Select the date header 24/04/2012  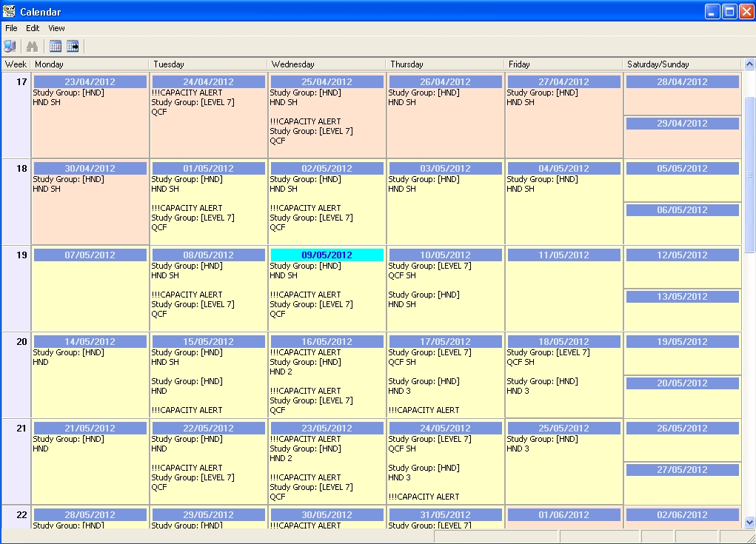[x=208, y=82]
